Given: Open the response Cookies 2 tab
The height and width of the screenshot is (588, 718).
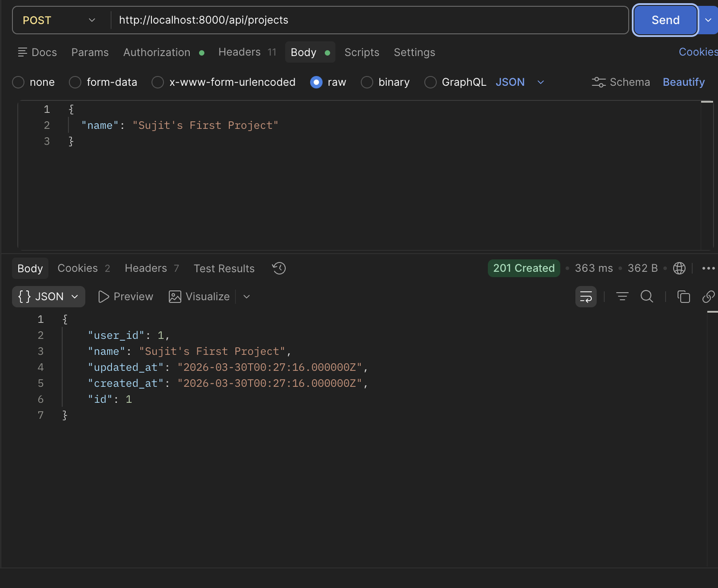Looking at the screenshot, I should coord(84,268).
